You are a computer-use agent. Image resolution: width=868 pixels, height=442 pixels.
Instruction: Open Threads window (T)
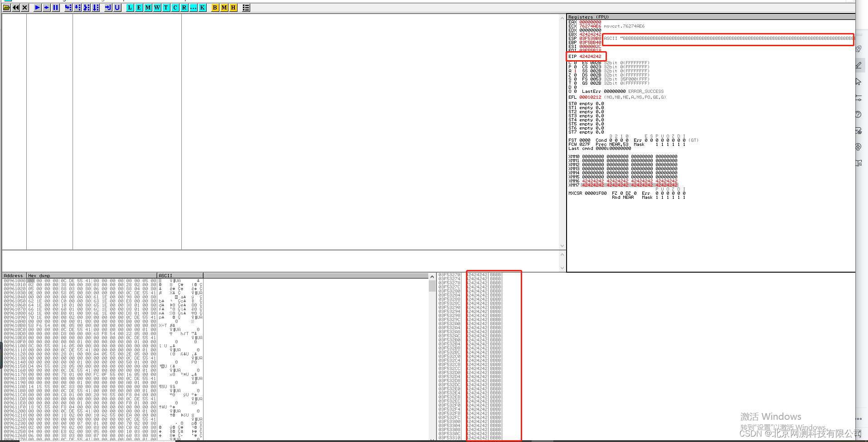[x=166, y=8]
